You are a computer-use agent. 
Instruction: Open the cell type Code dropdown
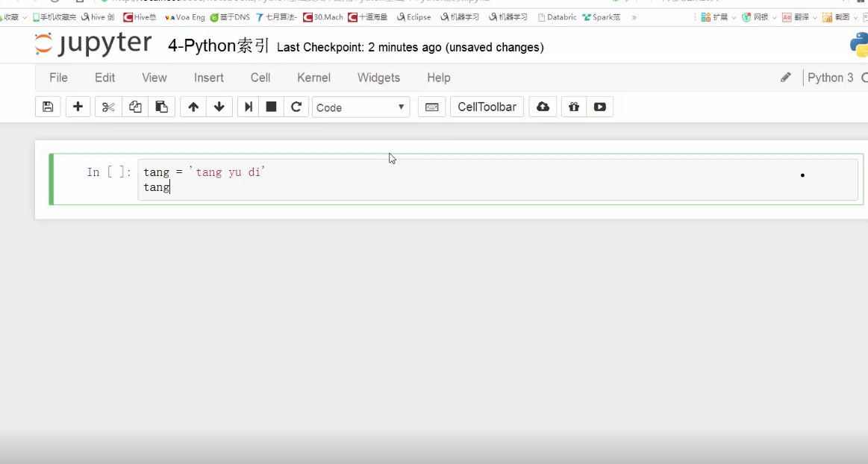pyautogui.click(x=361, y=107)
